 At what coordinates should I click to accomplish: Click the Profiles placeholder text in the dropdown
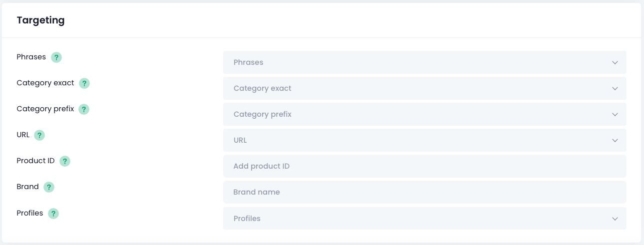[x=247, y=219]
